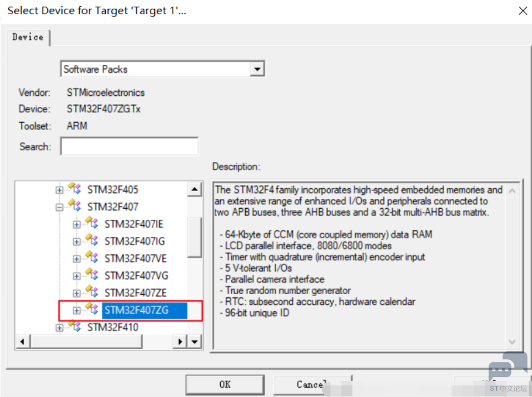532x397 pixels.
Task: Expand the STM32F407ZE node
Action: [77, 293]
